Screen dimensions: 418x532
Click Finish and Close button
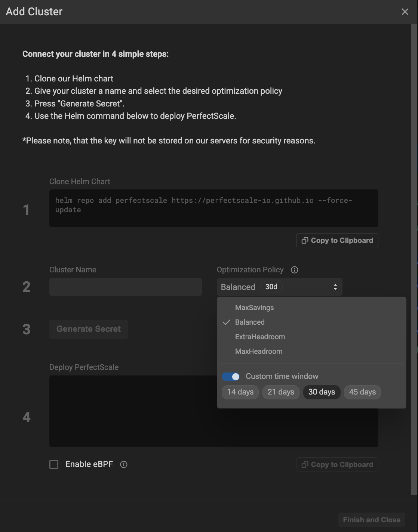[x=372, y=520]
